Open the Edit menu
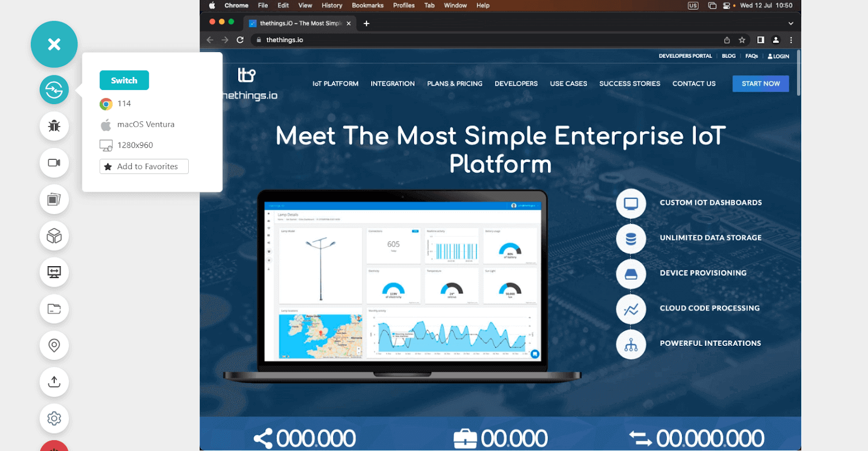Screen dimensions: 868x451 click(x=283, y=5)
